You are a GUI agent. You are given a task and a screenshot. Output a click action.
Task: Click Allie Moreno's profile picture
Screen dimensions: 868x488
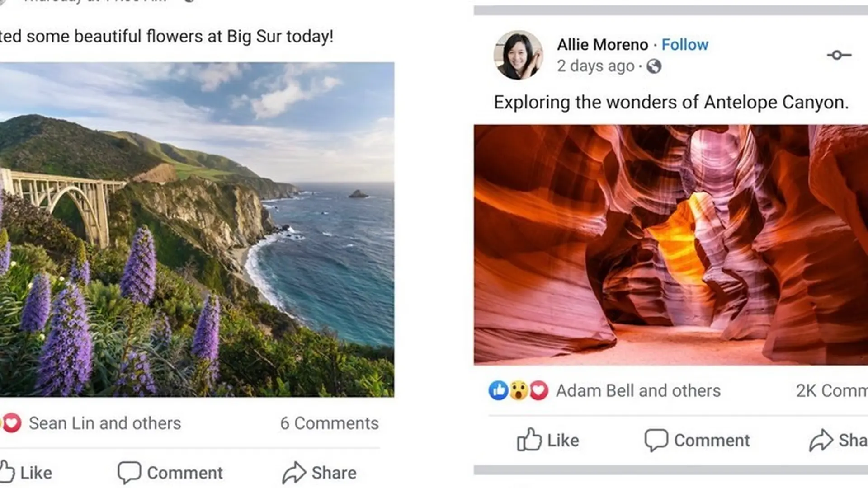click(x=519, y=55)
